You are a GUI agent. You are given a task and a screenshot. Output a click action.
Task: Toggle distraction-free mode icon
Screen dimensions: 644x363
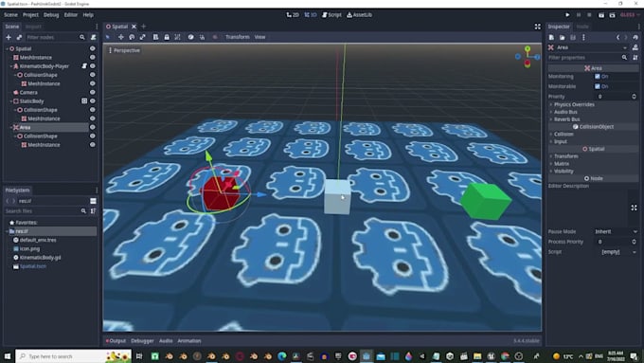coord(537,27)
